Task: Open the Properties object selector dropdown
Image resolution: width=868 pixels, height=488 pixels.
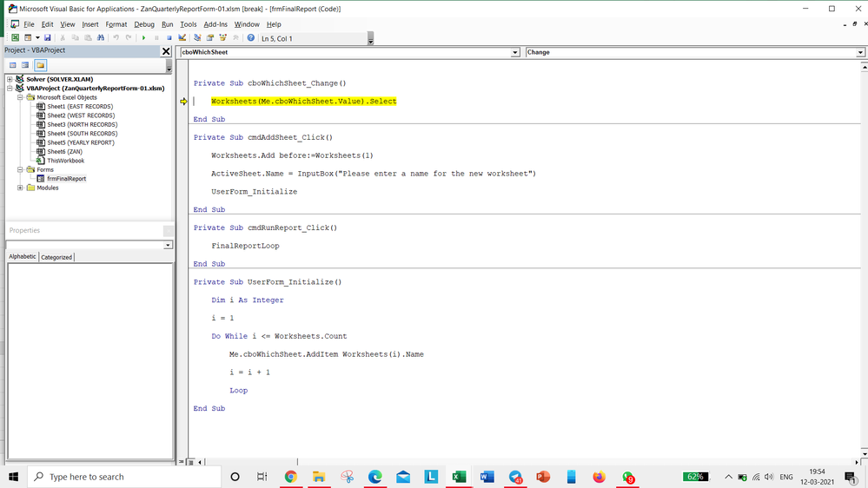Action: [x=168, y=245]
